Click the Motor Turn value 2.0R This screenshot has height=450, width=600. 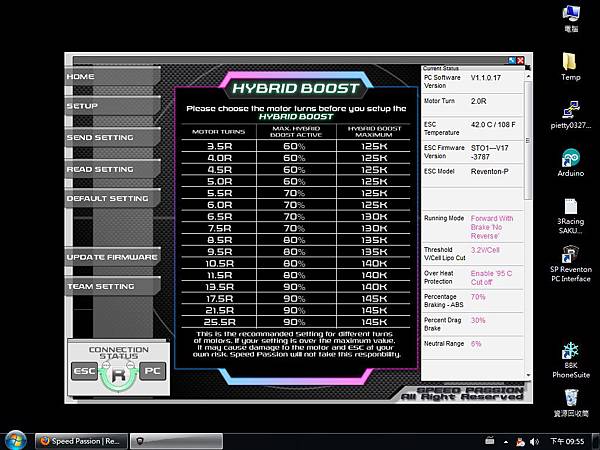[x=478, y=101]
